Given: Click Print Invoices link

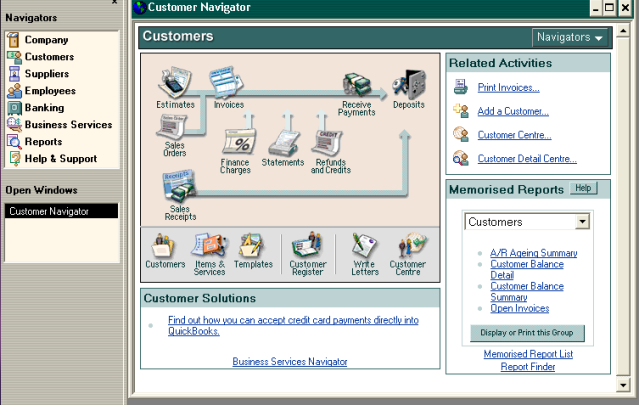Looking at the screenshot, I should pyautogui.click(x=509, y=88).
